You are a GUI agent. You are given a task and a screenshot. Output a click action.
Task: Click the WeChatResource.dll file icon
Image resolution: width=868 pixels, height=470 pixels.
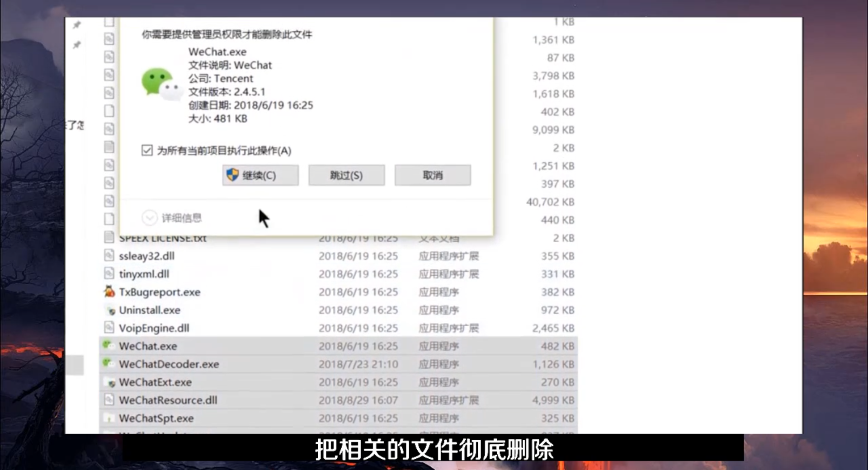tap(108, 400)
